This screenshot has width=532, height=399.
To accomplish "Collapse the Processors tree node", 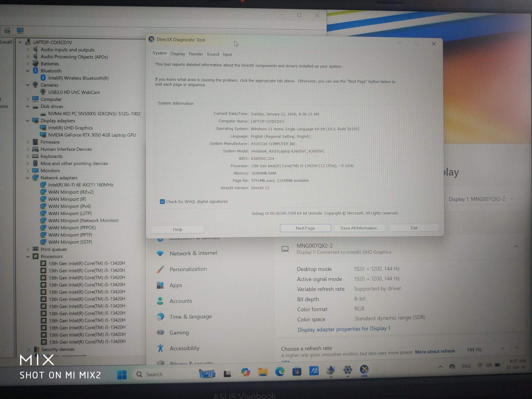I will click(x=28, y=257).
